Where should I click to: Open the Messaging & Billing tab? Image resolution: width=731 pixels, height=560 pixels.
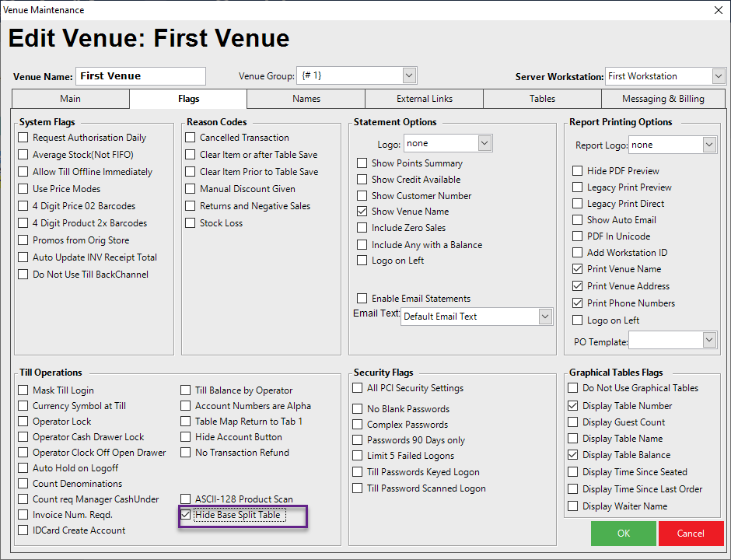click(x=663, y=99)
